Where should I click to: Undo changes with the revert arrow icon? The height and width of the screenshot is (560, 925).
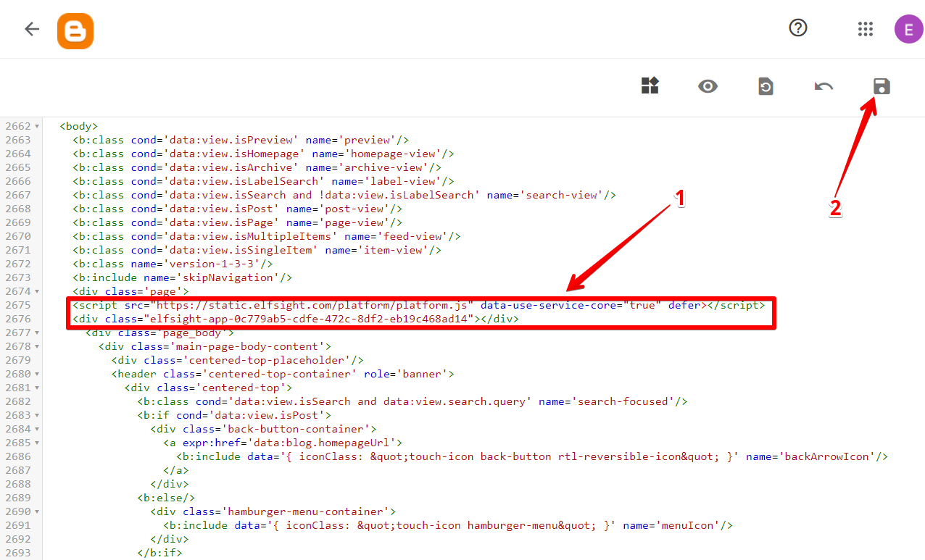(x=824, y=87)
